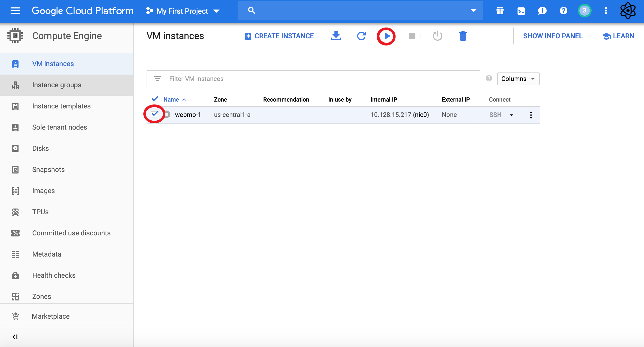Open Images in sidebar
The image size is (644, 347).
[x=67, y=191]
